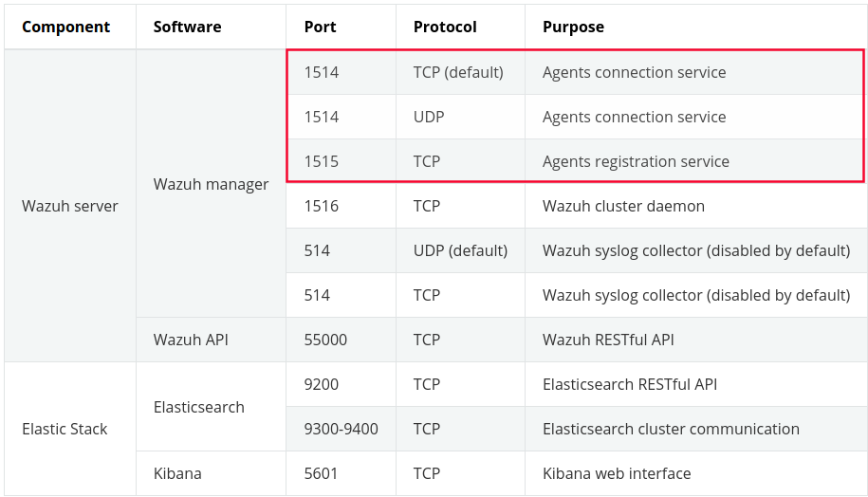Click the Wazuh cluster daemon cell
The image size is (868, 497).
623,206
